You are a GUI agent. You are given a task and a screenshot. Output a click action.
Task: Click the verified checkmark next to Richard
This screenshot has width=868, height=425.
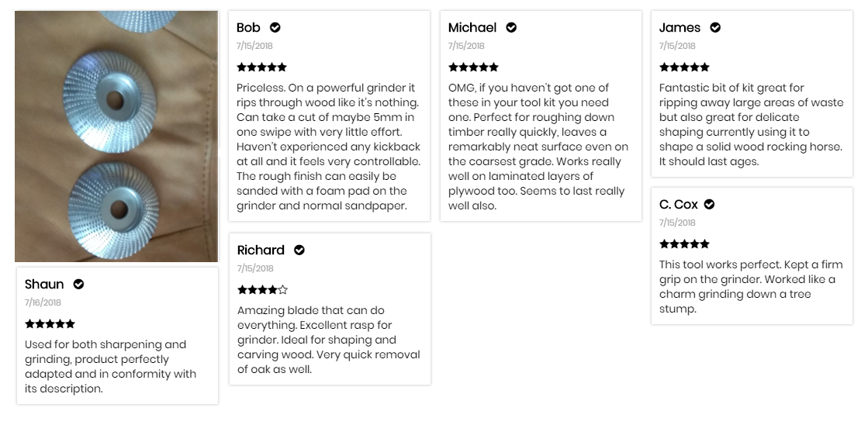[x=299, y=251]
